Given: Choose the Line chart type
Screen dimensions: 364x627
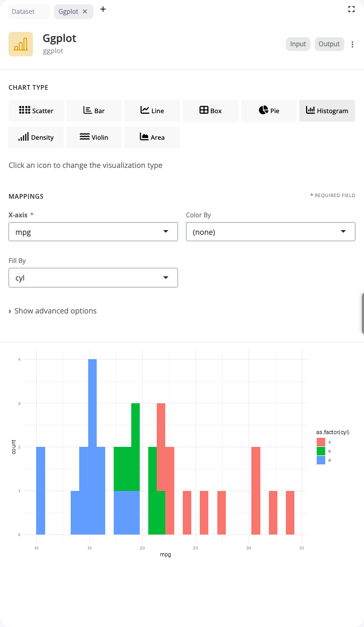Looking at the screenshot, I should [x=152, y=111].
